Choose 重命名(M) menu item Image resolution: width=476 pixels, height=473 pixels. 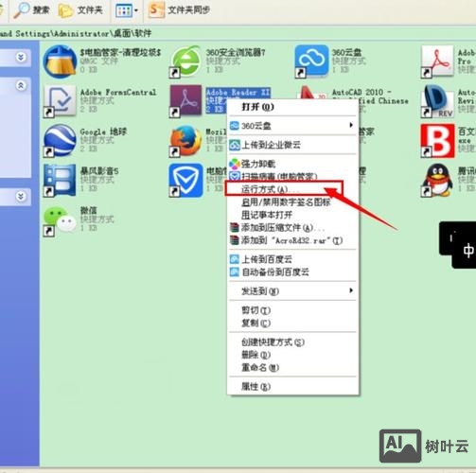[x=292, y=367]
